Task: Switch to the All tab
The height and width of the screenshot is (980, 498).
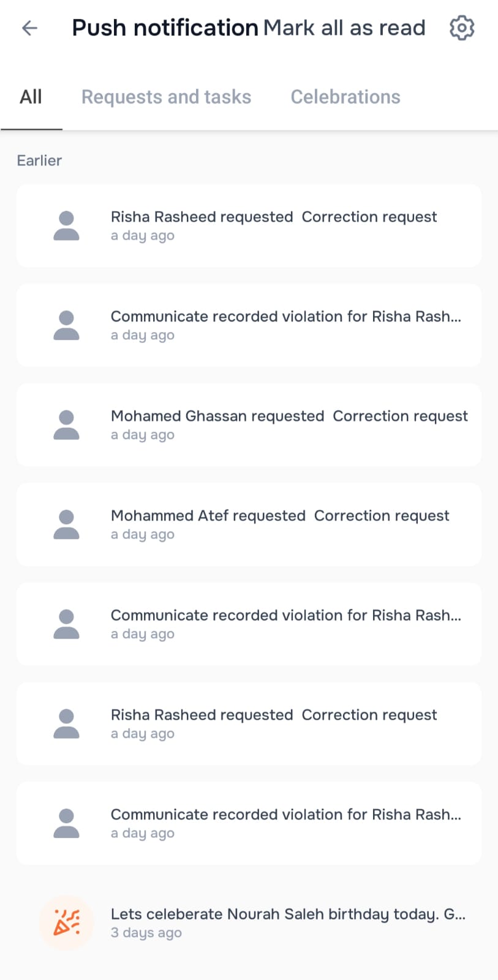Action: [x=31, y=97]
